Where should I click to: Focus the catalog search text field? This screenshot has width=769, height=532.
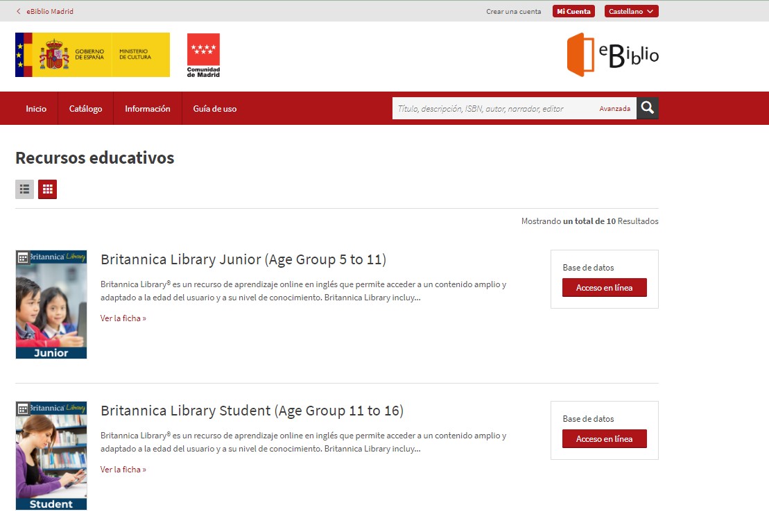pos(492,109)
